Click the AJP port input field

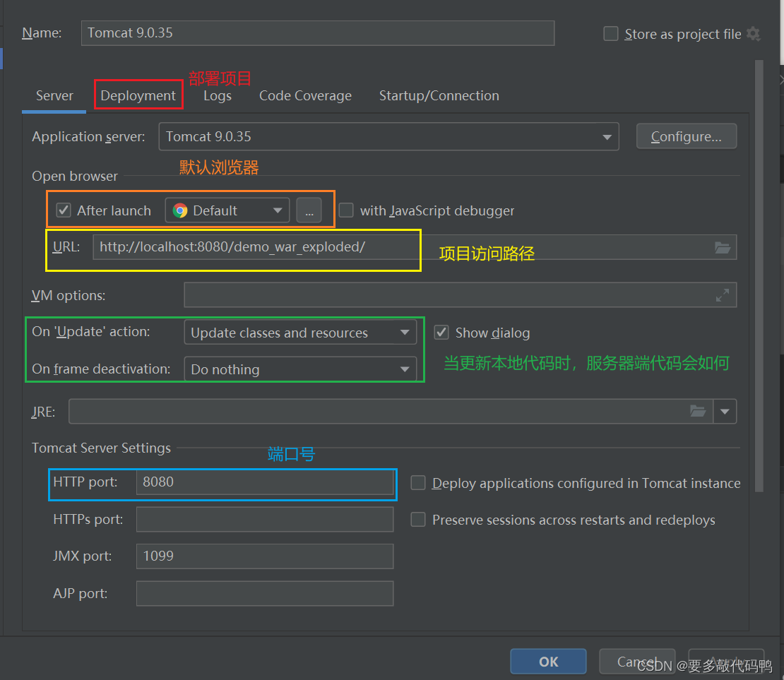264,593
